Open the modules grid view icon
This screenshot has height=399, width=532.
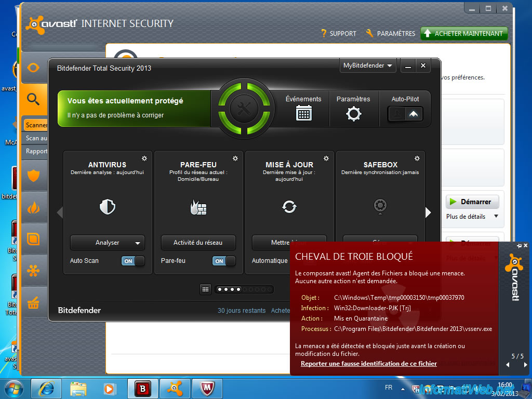point(205,289)
